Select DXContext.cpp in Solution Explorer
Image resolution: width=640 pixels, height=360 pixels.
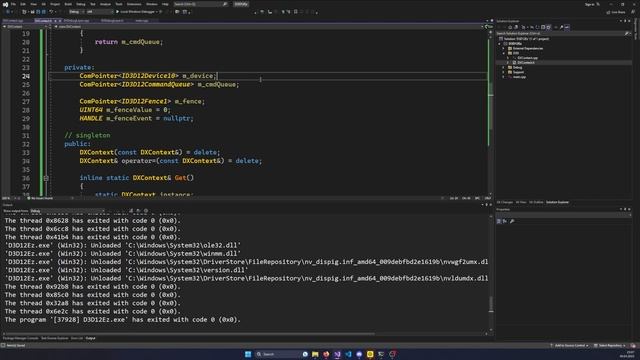click(x=527, y=58)
